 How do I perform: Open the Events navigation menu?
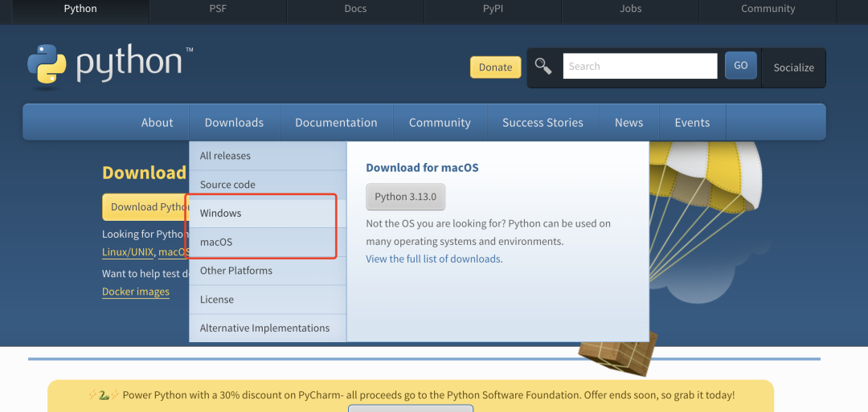(692, 122)
